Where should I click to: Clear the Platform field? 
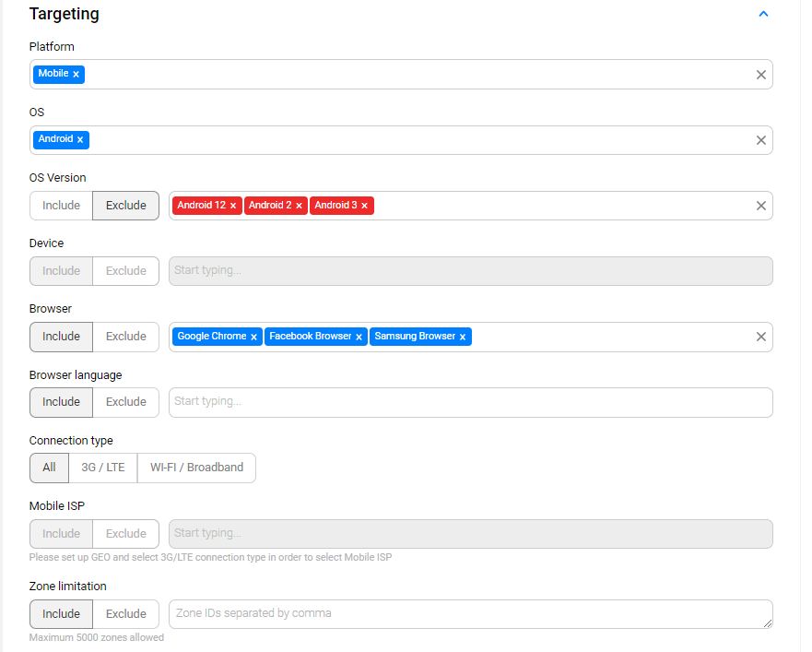(760, 74)
